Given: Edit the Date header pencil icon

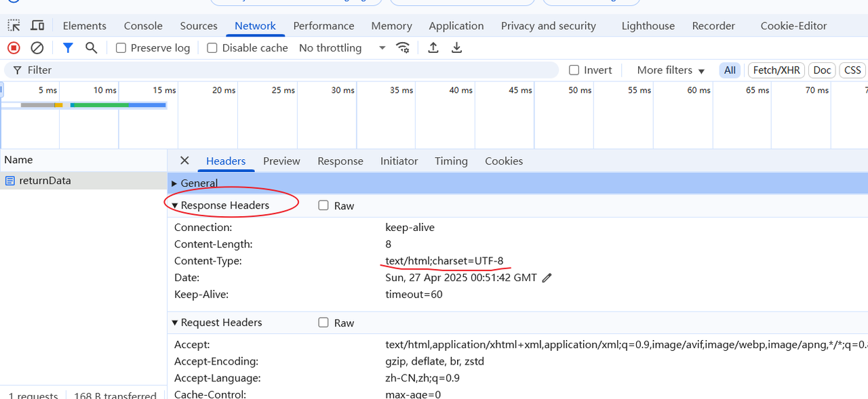Looking at the screenshot, I should (547, 278).
